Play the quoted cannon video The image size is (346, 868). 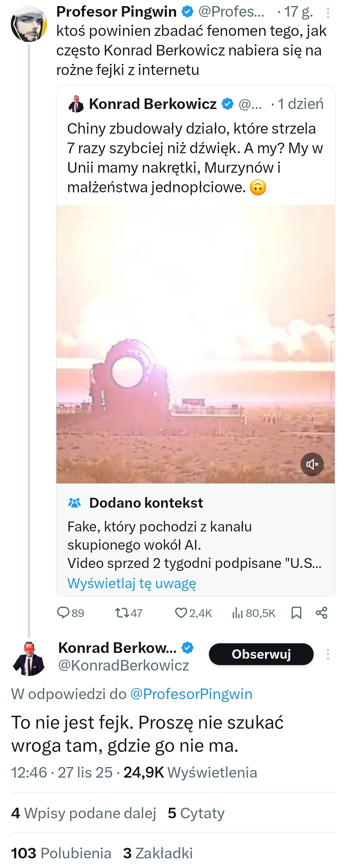point(195,344)
